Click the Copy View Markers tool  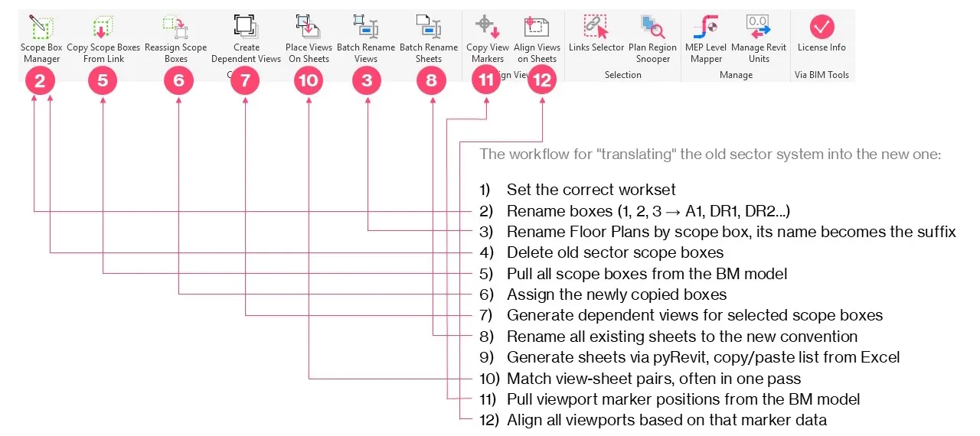(x=488, y=39)
